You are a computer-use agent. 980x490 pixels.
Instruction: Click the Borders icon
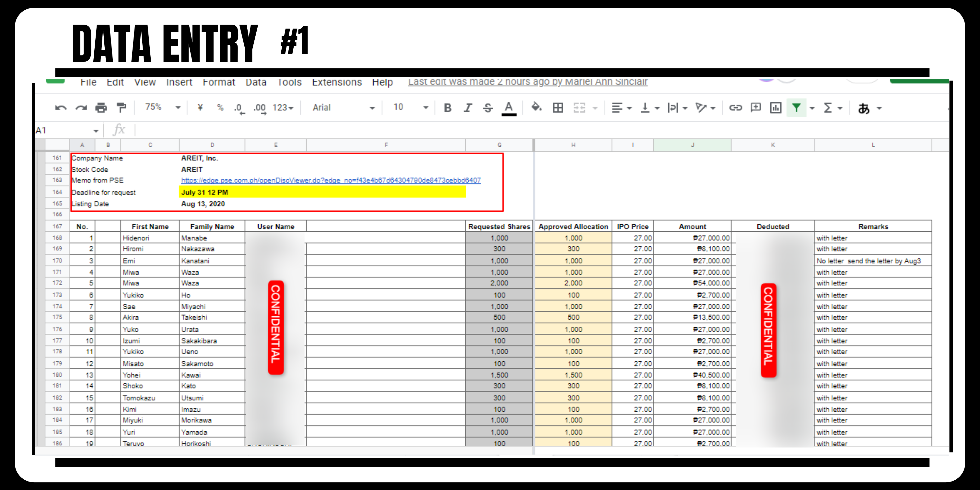(x=558, y=108)
